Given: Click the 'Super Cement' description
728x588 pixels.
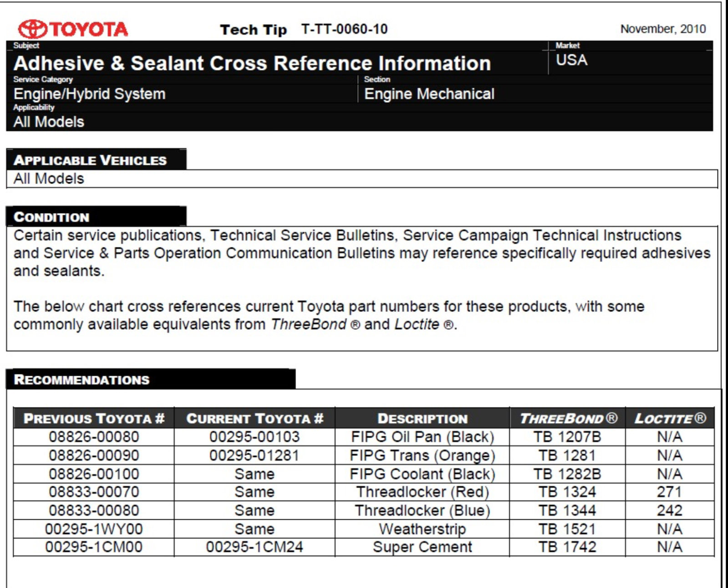Looking at the screenshot, I should pyautogui.click(x=423, y=547).
